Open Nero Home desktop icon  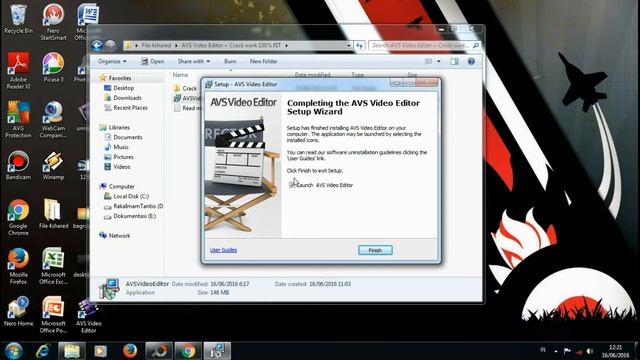click(x=18, y=311)
